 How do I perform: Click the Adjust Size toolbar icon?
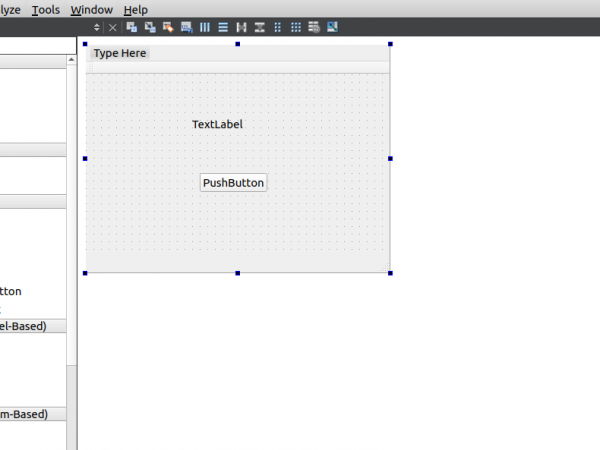tap(332, 27)
